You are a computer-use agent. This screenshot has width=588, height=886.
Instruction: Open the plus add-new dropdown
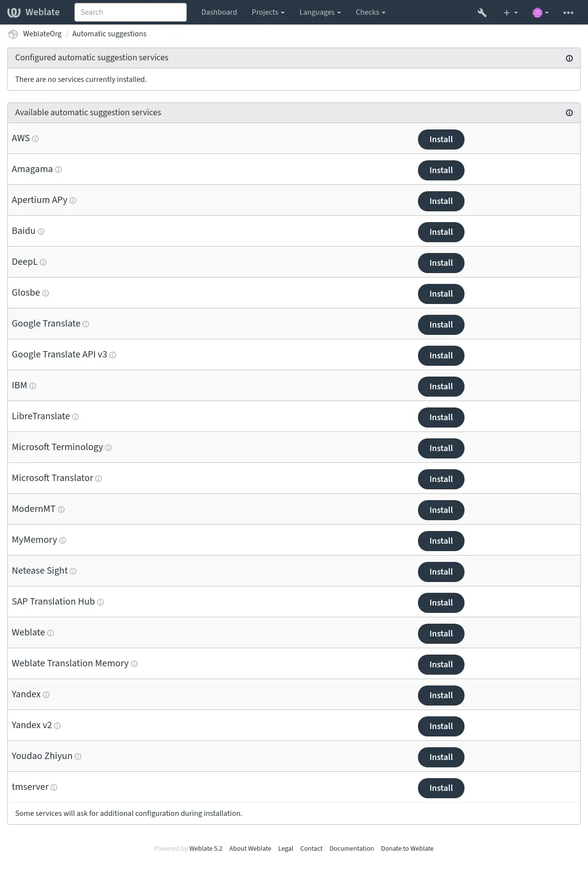coord(510,13)
